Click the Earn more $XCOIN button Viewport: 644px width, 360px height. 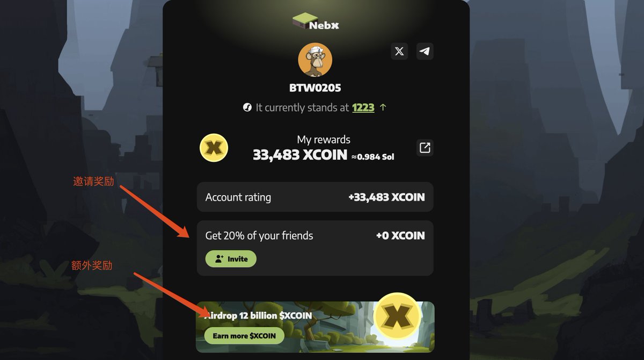[244, 336]
